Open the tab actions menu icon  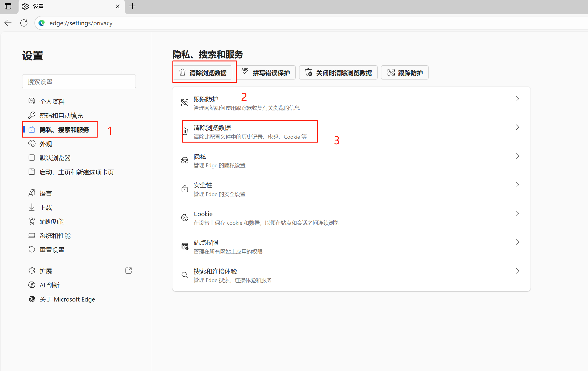click(x=8, y=6)
